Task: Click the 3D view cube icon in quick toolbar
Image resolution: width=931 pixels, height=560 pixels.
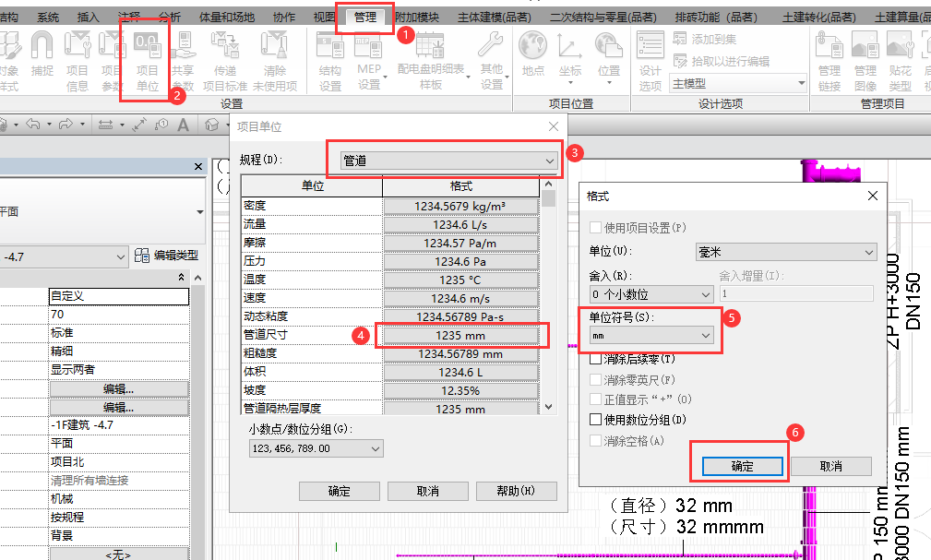Action: point(211,125)
